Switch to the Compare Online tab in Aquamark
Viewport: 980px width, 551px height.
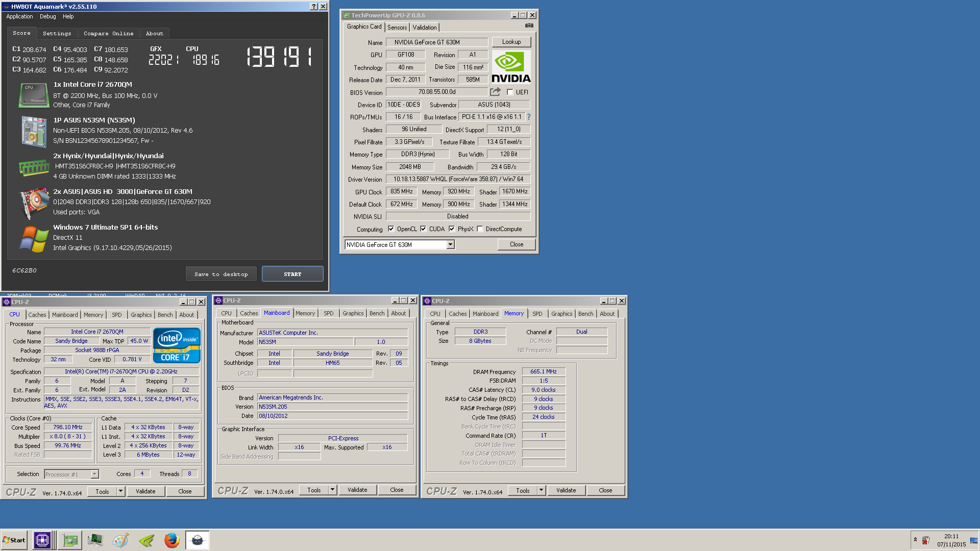[109, 33]
